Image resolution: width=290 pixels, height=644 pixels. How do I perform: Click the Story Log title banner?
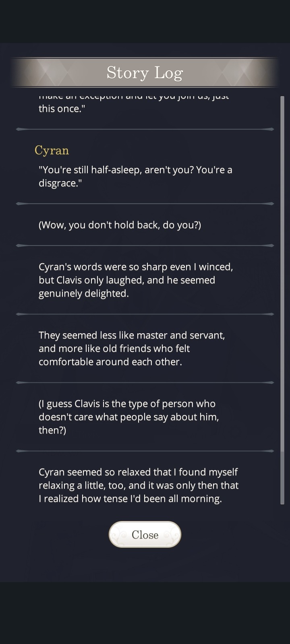[x=145, y=73]
